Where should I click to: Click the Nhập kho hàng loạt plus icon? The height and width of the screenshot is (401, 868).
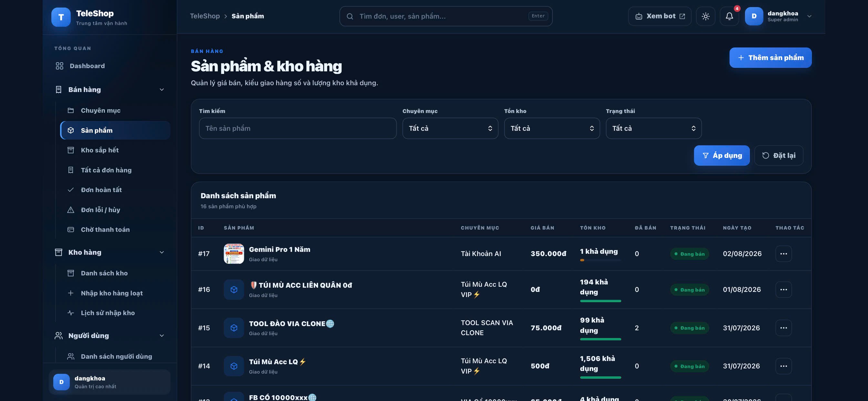[x=70, y=293]
